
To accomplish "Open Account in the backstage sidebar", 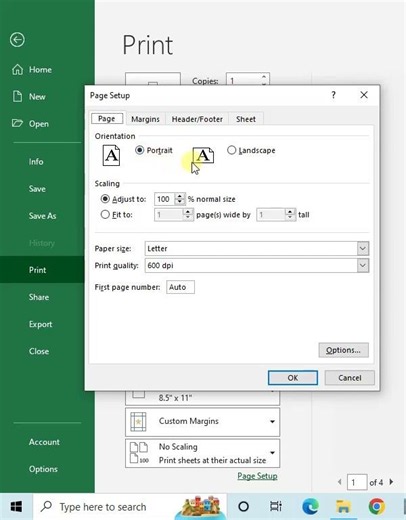I will (44, 442).
